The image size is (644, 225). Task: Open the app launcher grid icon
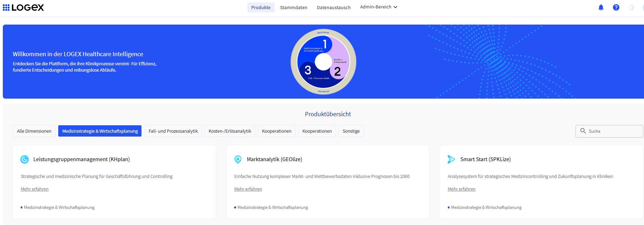6,7
